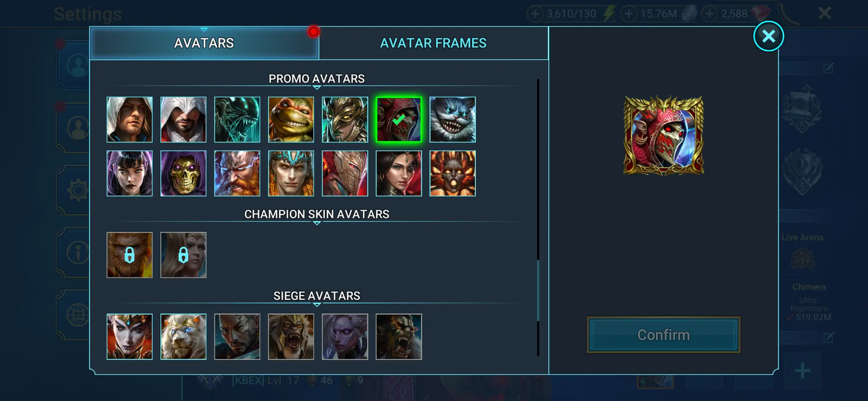This screenshot has height=401, width=868.
Task: Choose the red-bearded lightning dwarf avatar
Action: click(x=237, y=173)
